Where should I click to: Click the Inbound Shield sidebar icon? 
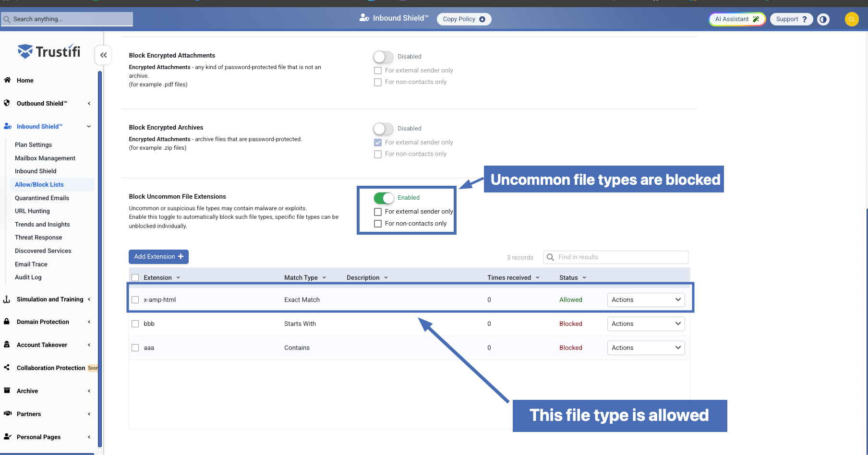click(8, 126)
